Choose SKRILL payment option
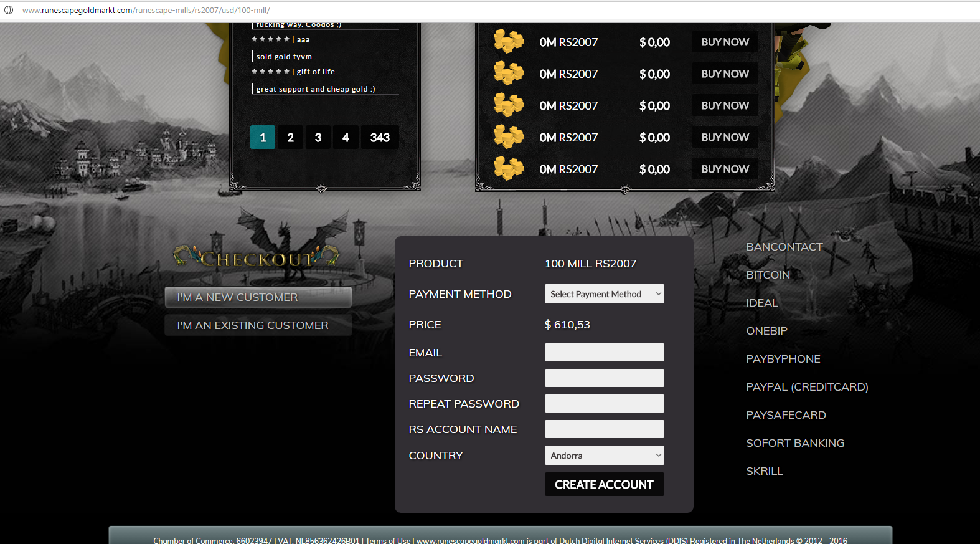This screenshot has width=980, height=544. 765,471
